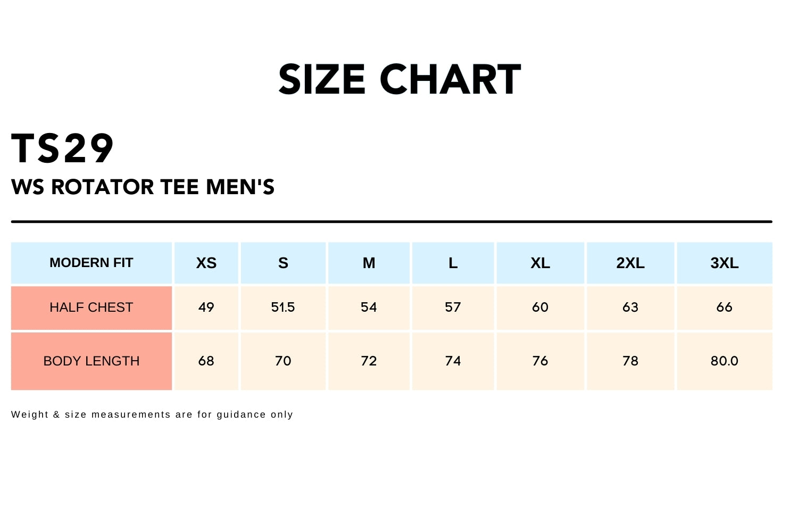The height and width of the screenshot is (532, 798).
Task: Select the S size column header
Action: pyautogui.click(x=283, y=263)
